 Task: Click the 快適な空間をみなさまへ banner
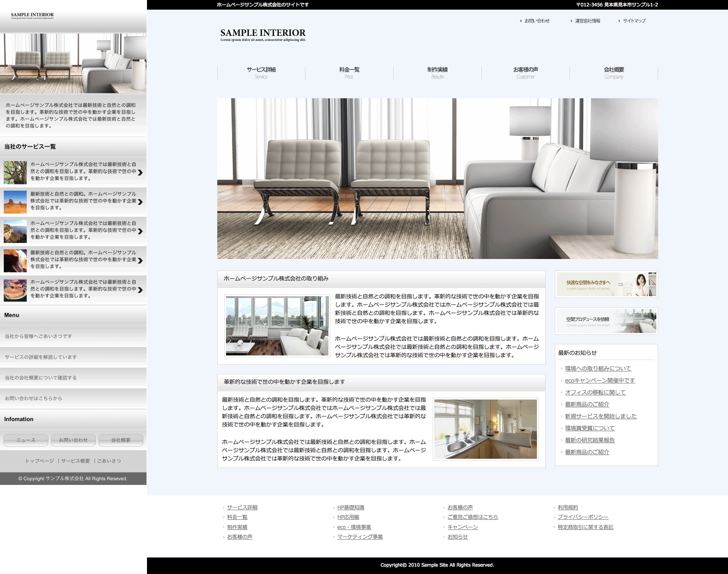(606, 284)
